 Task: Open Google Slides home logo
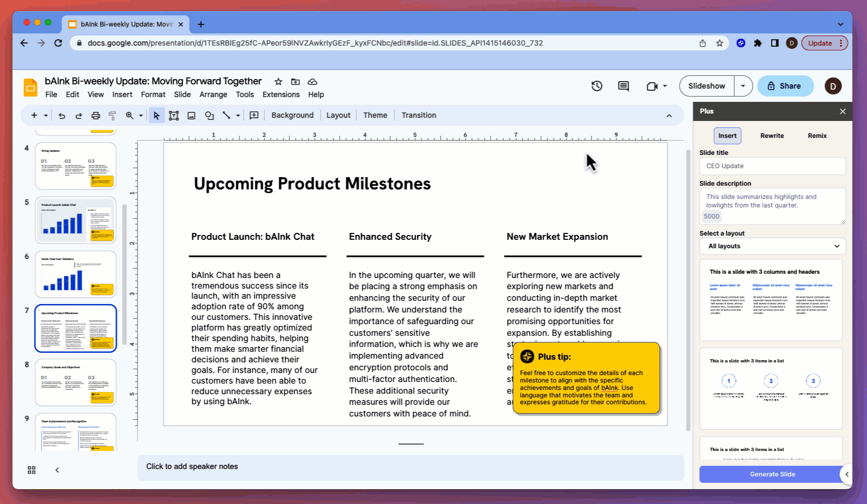point(30,88)
